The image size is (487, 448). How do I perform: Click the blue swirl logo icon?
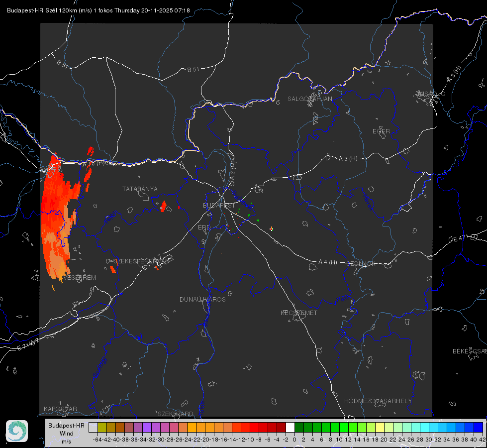[x=17, y=431]
